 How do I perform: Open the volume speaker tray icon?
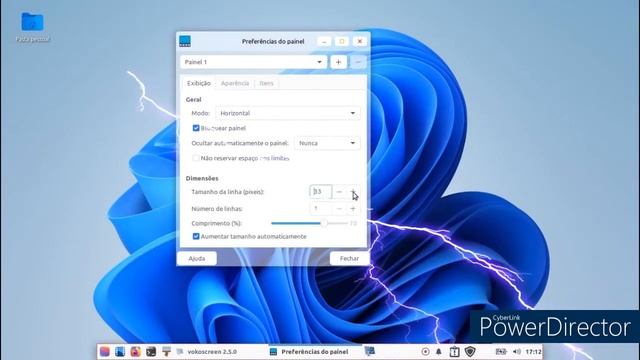click(x=517, y=351)
